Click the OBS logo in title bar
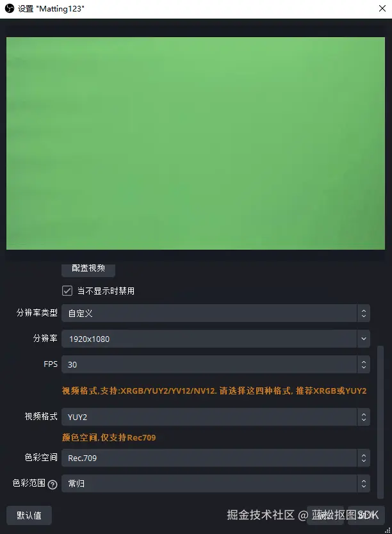 point(9,8)
